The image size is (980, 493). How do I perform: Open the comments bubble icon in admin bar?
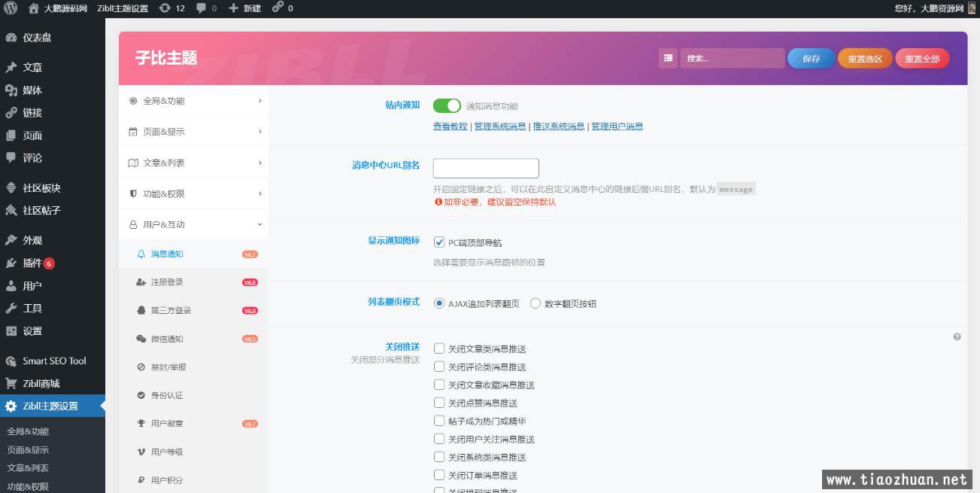[x=201, y=8]
